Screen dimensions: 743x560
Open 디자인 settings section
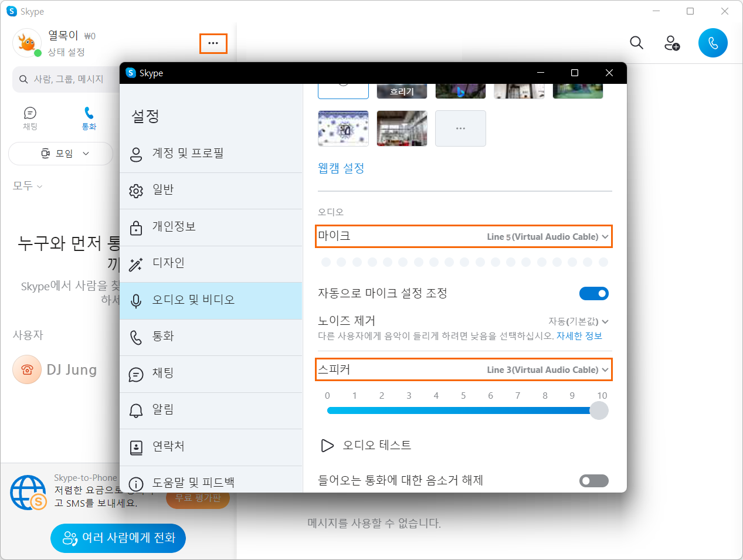tap(211, 264)
